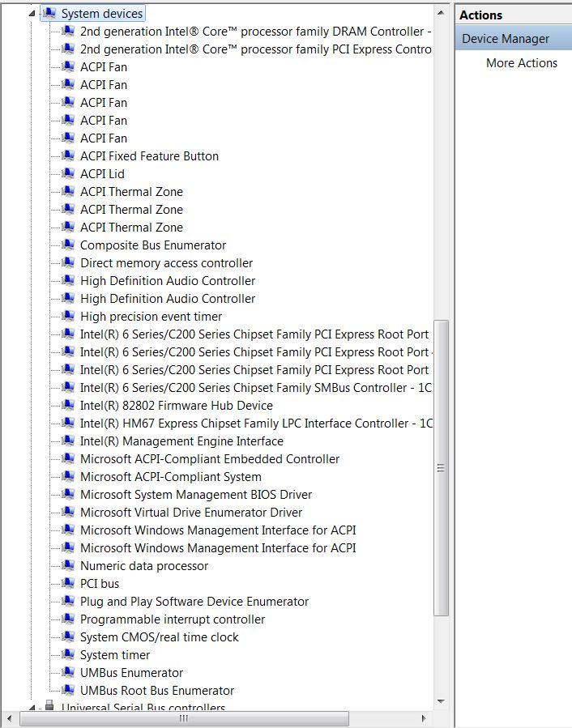Select the UMBus Enumerator device
572x728 pixels.
pos(131,673)
